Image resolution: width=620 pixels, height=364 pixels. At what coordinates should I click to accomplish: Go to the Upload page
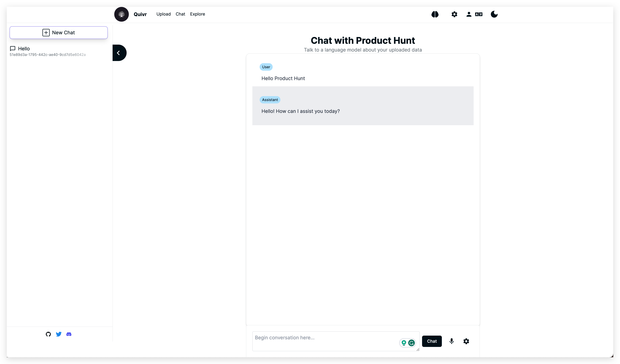click(163, 14)
